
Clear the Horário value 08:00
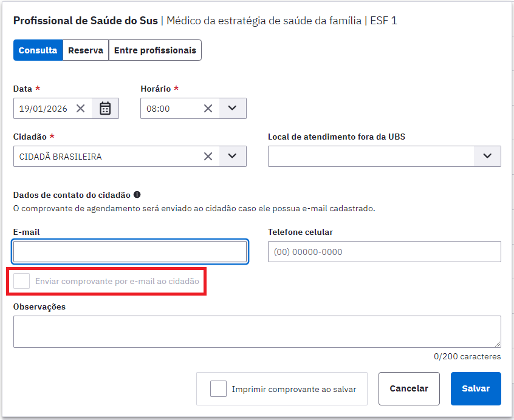tap(208, 109)
